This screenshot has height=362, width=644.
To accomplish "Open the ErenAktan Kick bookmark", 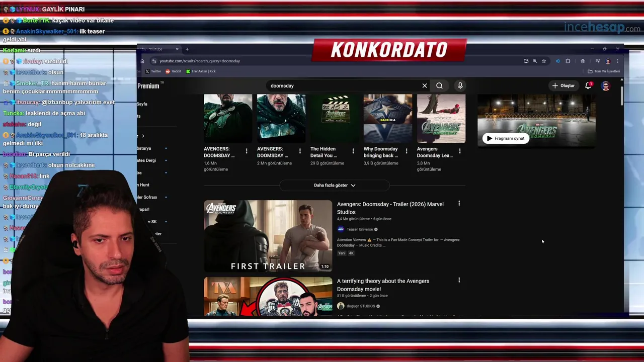I will tap(201, 71).
